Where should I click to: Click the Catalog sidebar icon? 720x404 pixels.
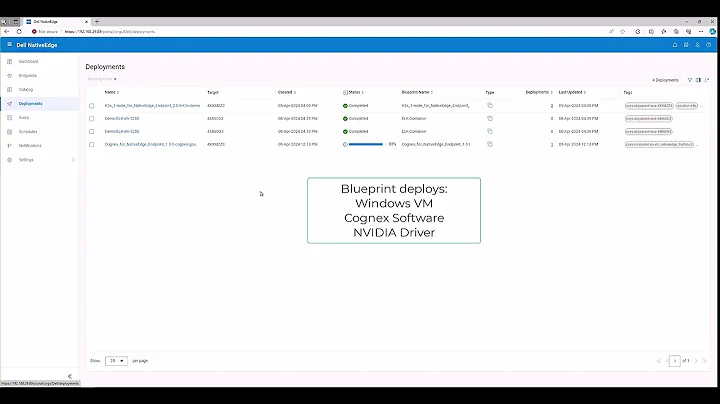pyautogui.click(x=9, y=90)
